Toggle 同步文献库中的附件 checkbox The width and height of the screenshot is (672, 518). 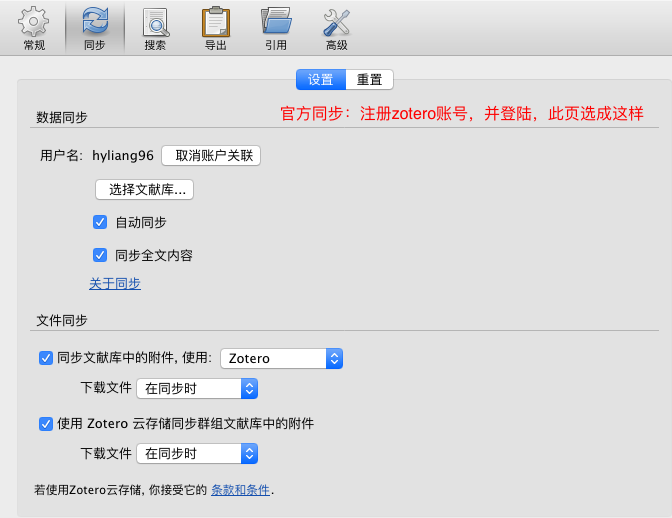[x=45, y=358]
